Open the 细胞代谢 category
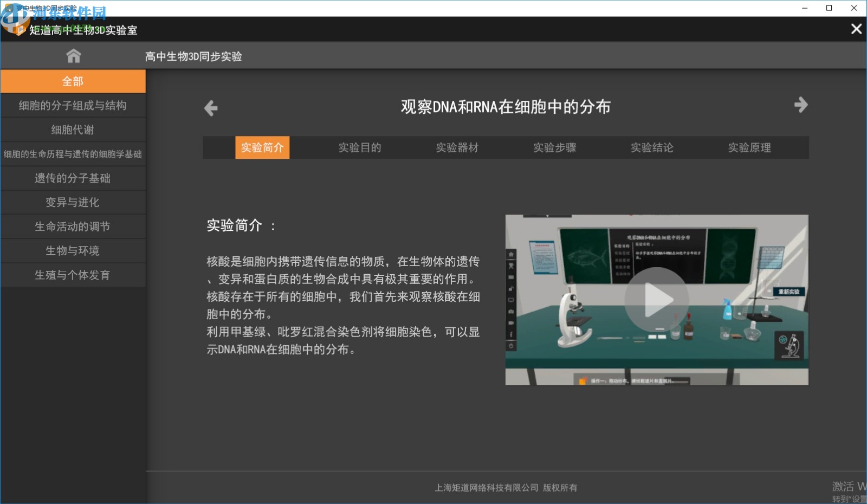Image resolution: width=867 pixels, height=504 pixels. pyautogui.click(x=73, y=130)
